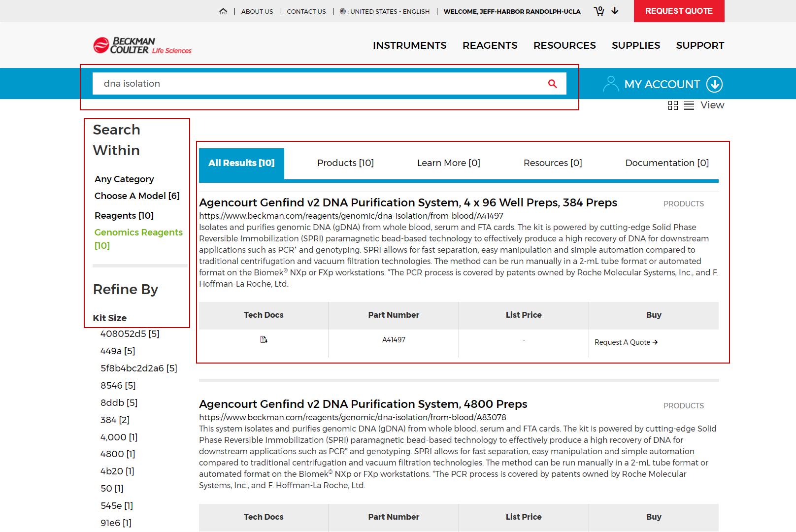Refine by kit size 91e6 [1]
796x532 pixels.
pos(116,523)
